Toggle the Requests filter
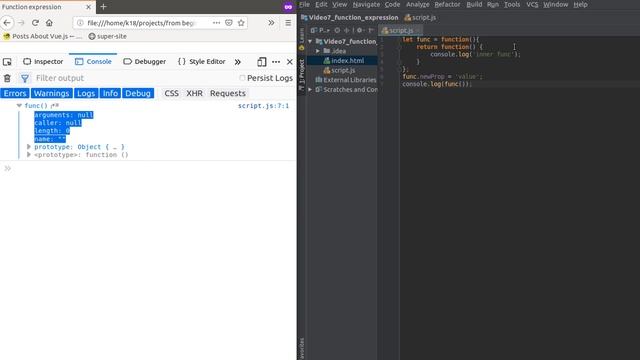 point(228,93)
